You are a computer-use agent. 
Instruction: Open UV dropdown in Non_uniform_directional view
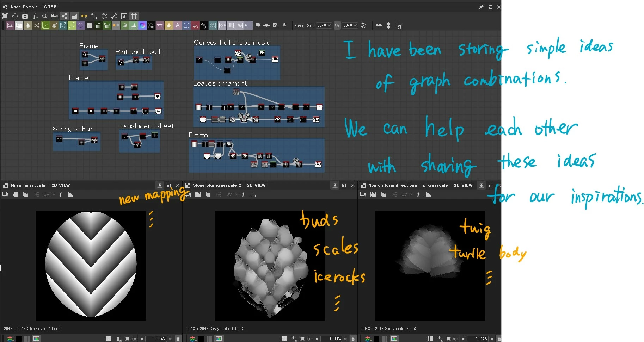[407, 194]
